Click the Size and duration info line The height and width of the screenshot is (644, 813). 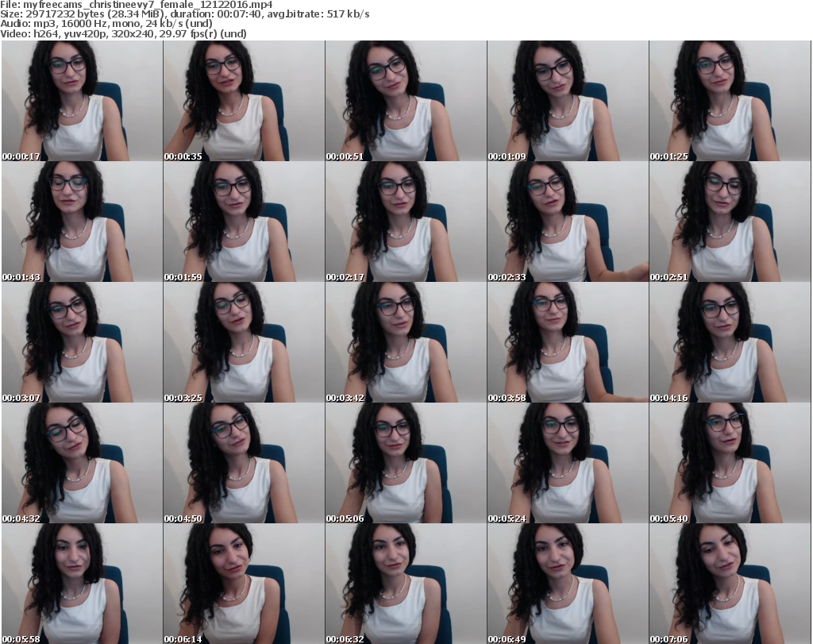[184, 14]
